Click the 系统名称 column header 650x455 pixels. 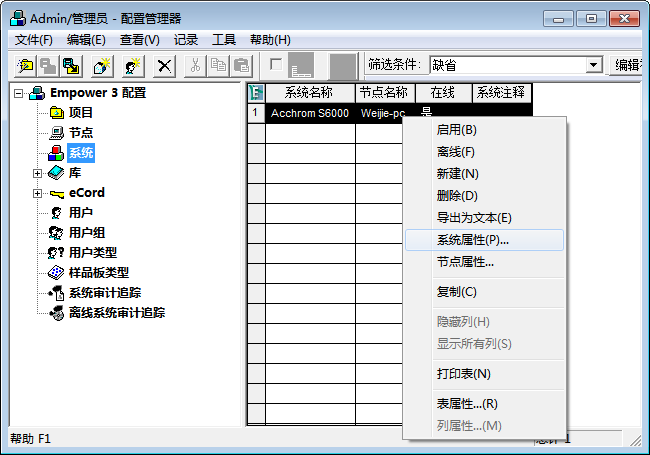pos(310,93)
